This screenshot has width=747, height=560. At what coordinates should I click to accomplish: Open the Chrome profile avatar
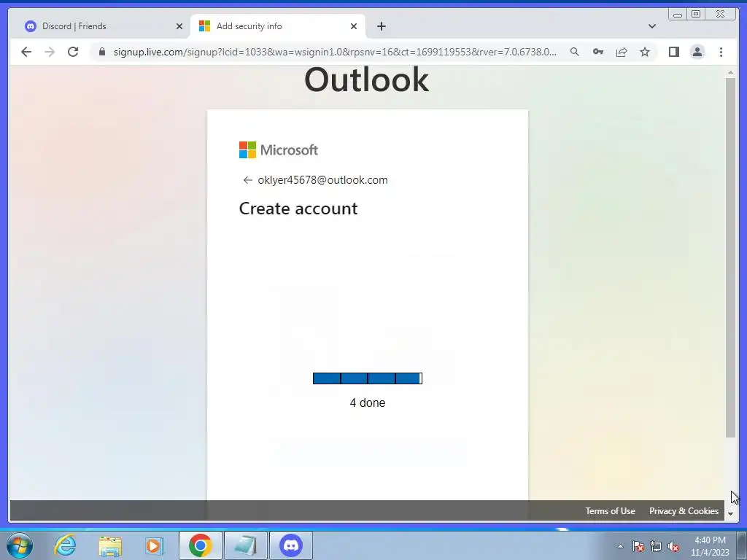tap(697, 52)
